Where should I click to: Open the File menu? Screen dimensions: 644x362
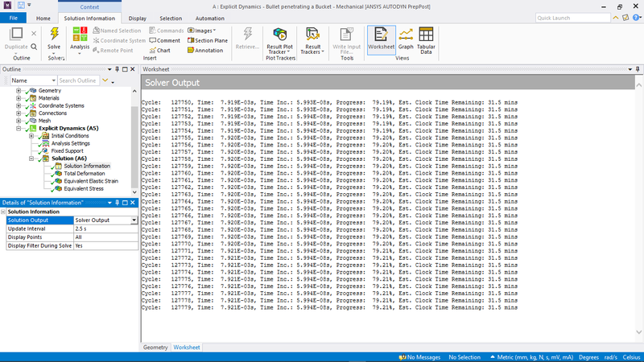(x=13, y=18)
